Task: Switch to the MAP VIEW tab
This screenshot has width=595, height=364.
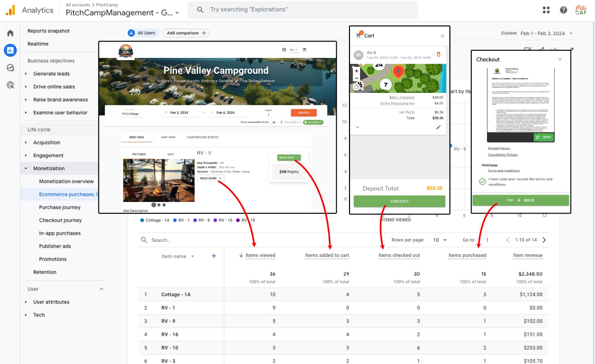Action: (x=168, y=137)
